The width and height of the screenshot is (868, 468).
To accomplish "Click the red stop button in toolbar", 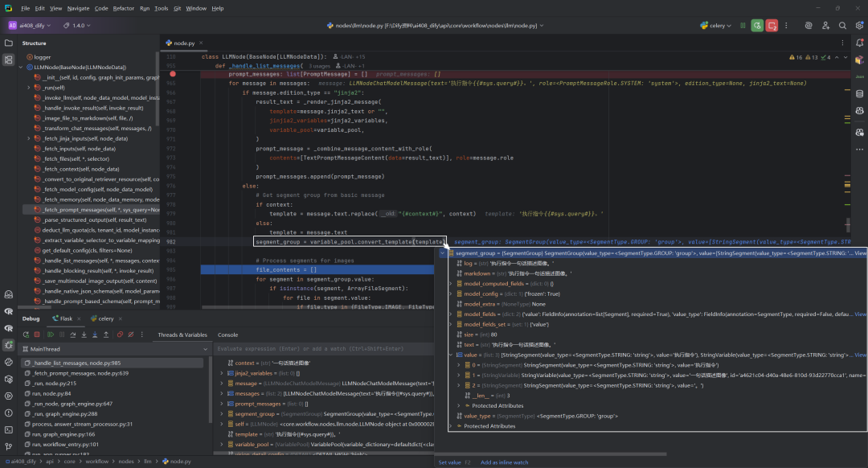I will click(772, 26).
